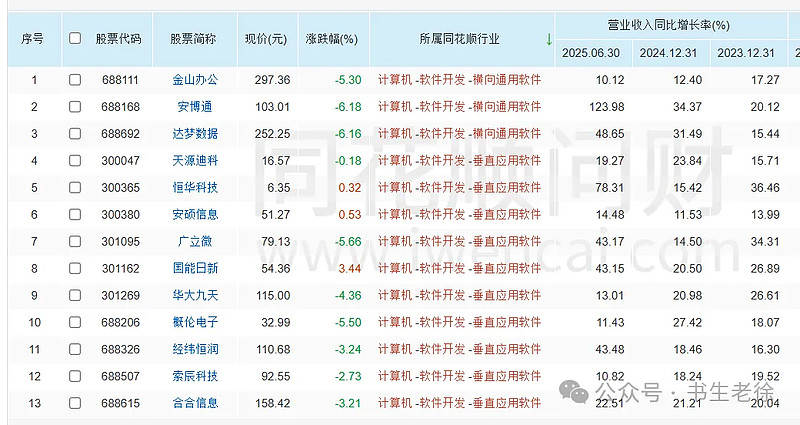This screenshot has height=425, width=800.
Task: Open stock link 合合信息
Action: (195, 403)
